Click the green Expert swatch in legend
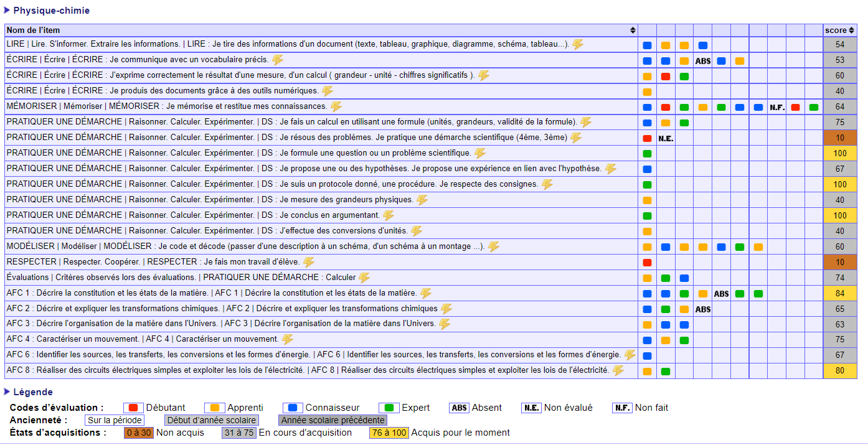This screenshot has height=445, width=868. (389, 408)
